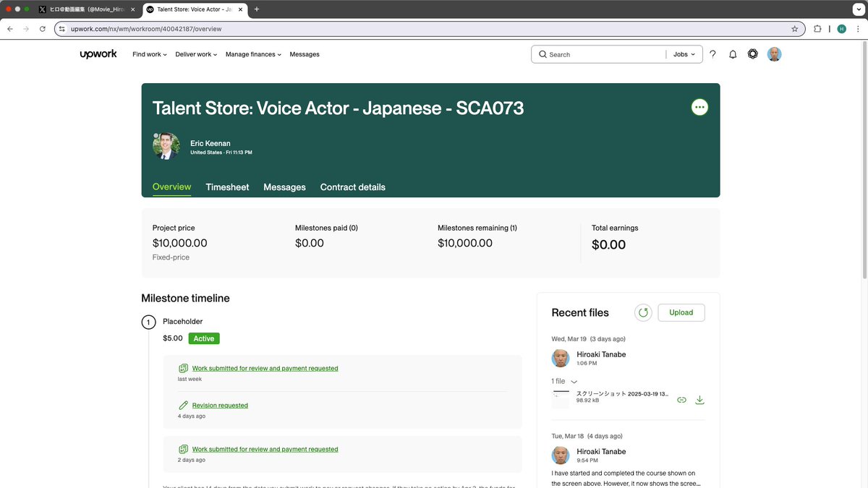Screen dimensions: 868x488
Task: Expand the Find work menu
Action: tap(150, 54)
